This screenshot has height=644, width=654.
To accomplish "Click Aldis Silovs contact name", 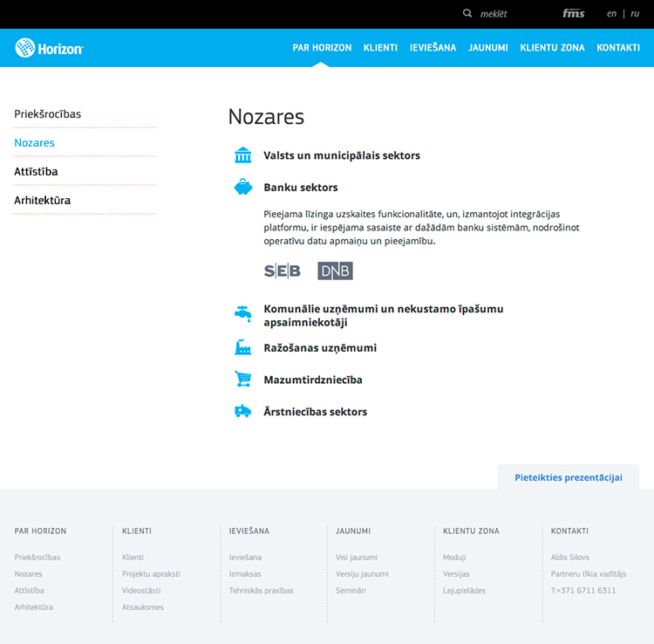I will [x=569, y=558].
